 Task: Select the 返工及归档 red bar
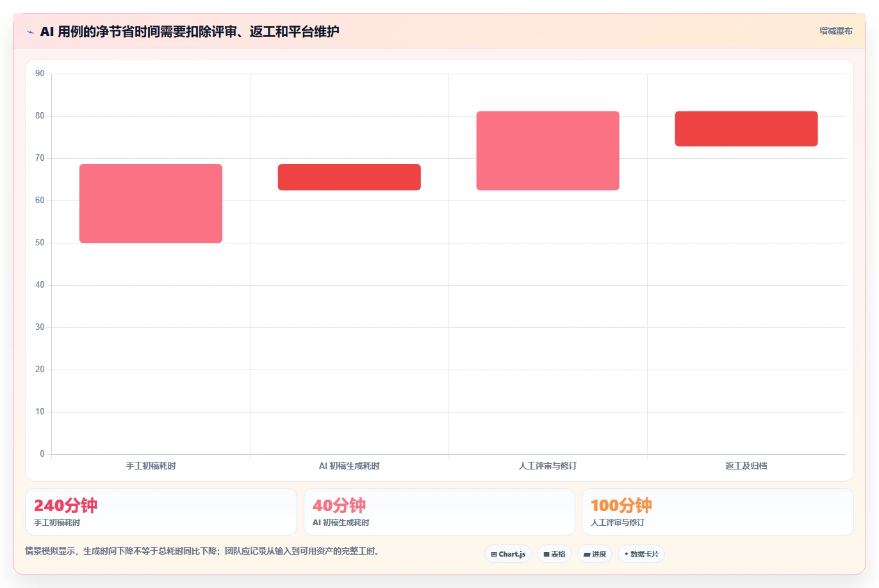click(x=746, y=129)
